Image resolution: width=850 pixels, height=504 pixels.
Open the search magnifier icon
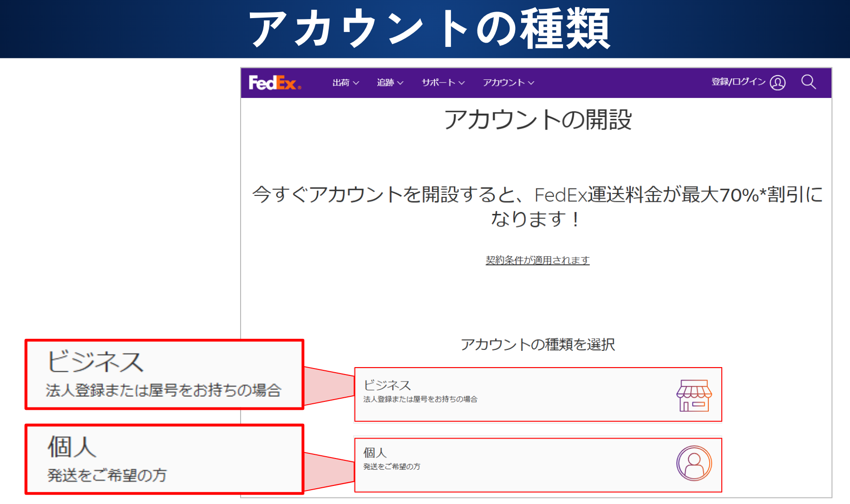click(809, 82)
